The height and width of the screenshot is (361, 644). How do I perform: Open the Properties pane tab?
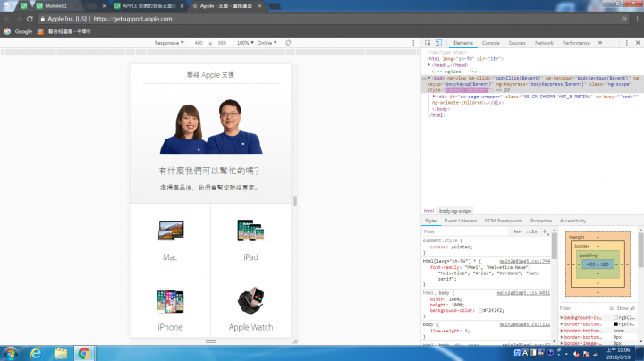coord(541,221)
